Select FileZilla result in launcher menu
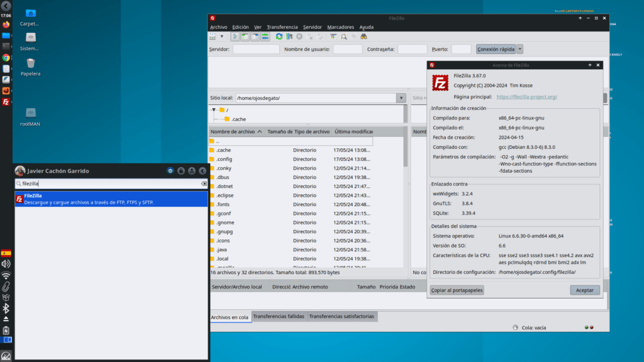Image resolution: width=644 pixels, height=362 pixels. coord(111,199)
